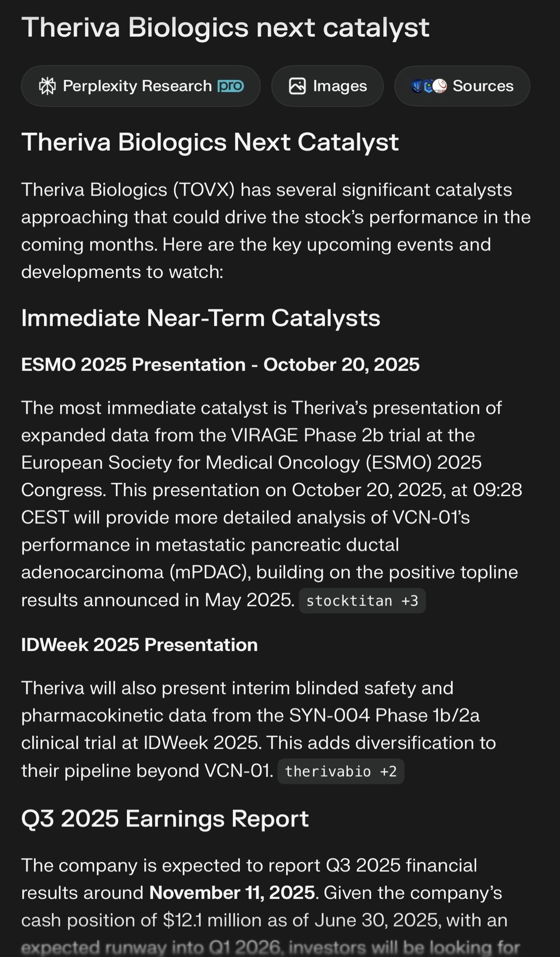The height and width of the screenshot is (957, 560).
Task: Open the Sources tab
Action: 462,86
